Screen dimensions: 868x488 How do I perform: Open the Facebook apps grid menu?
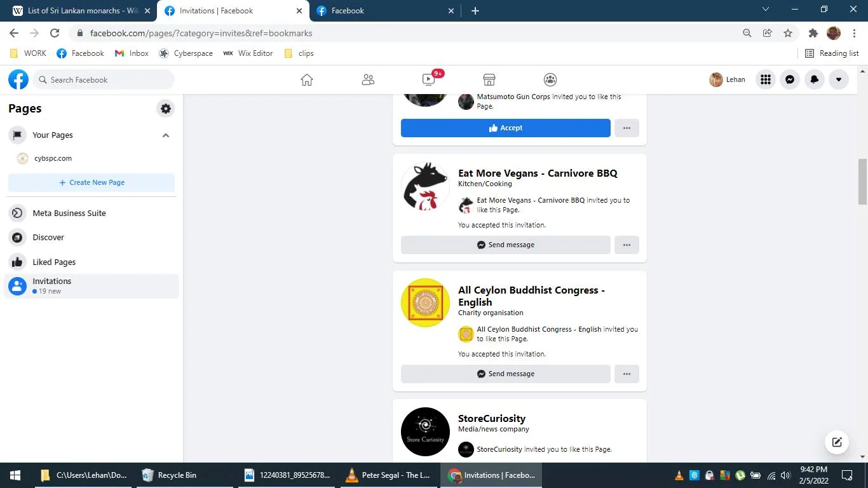point(766,79)
